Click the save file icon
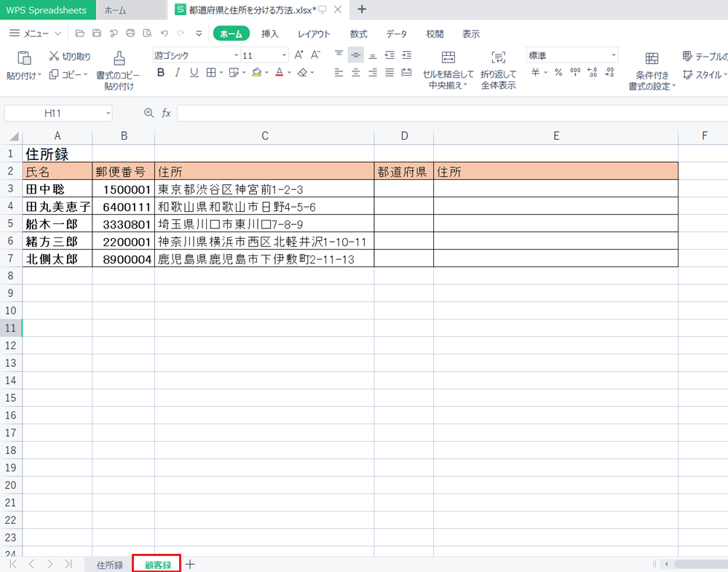The image size is (728, 572). pyautogui.click(x=96, y=33)
